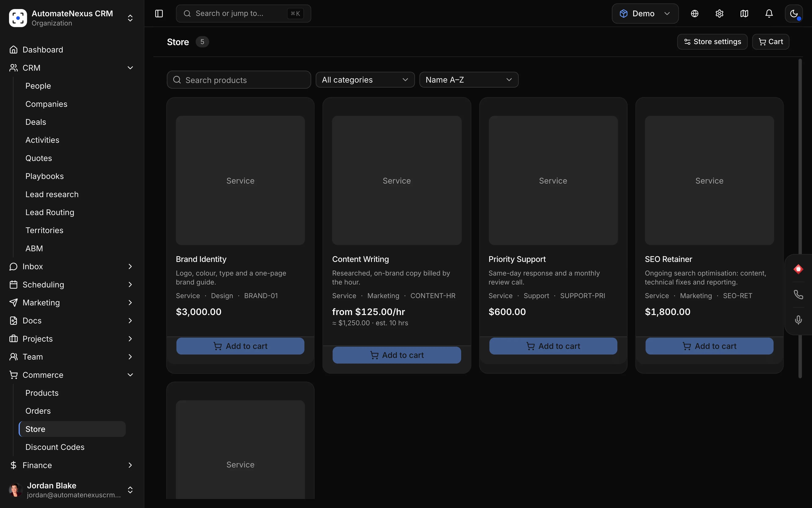Click the Search or jump to field
Image resolution: width=812 pixels, height=508 pixels.
point(244,13)
